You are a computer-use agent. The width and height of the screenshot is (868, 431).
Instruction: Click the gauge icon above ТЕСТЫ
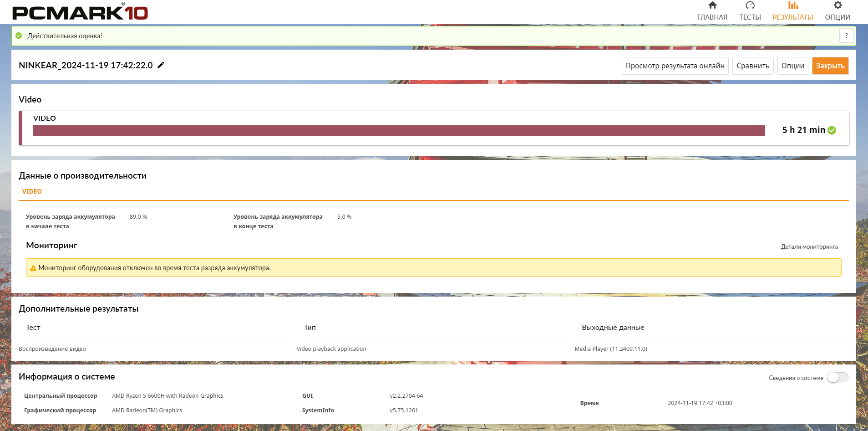[750, 5]
